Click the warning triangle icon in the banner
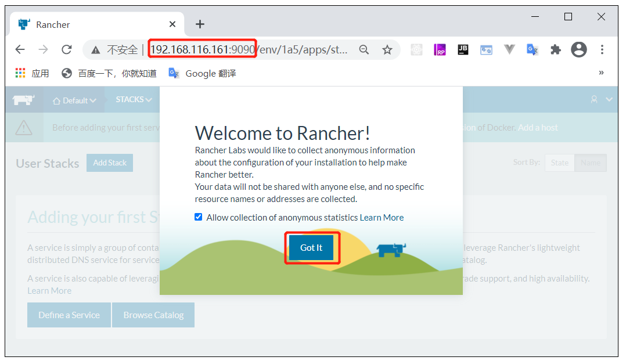Image resolution: width=626 pixels, height=364 pixels. click(x=24, y=127)
